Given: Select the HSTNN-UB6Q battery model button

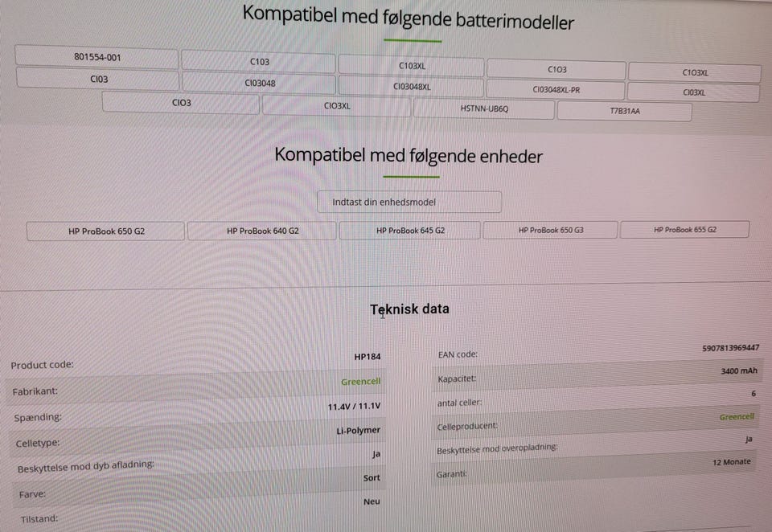Looking at the screenshot, I should [x=484, y=108].
